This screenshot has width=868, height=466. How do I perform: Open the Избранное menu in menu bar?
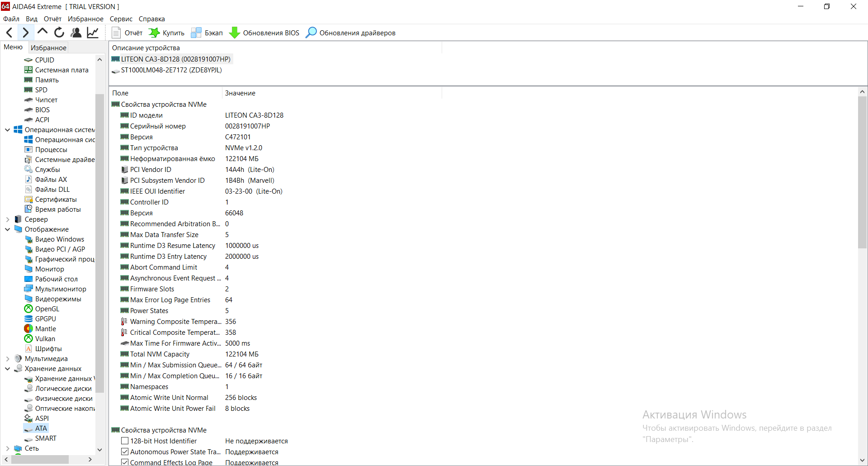(85, 19)
